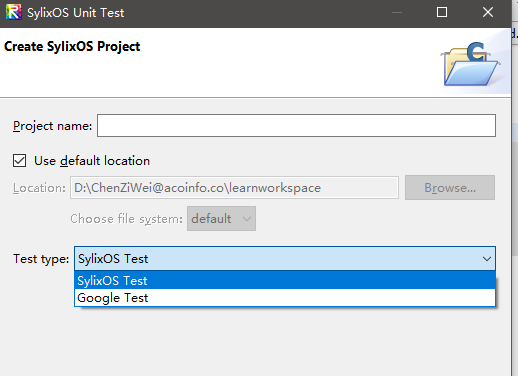This screenshot has width=518, height=376.
Task: Click the C project folder wizard icon
Action: (x=471, y=64)
